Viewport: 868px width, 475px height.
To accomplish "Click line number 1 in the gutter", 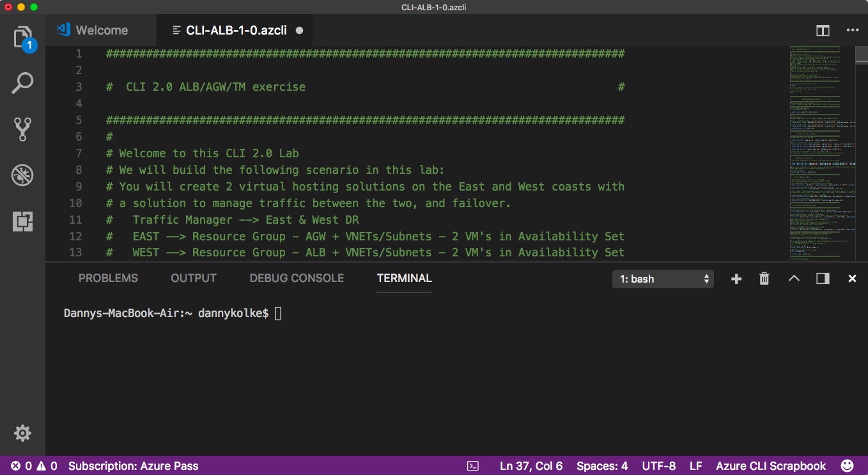I will 79,54.
